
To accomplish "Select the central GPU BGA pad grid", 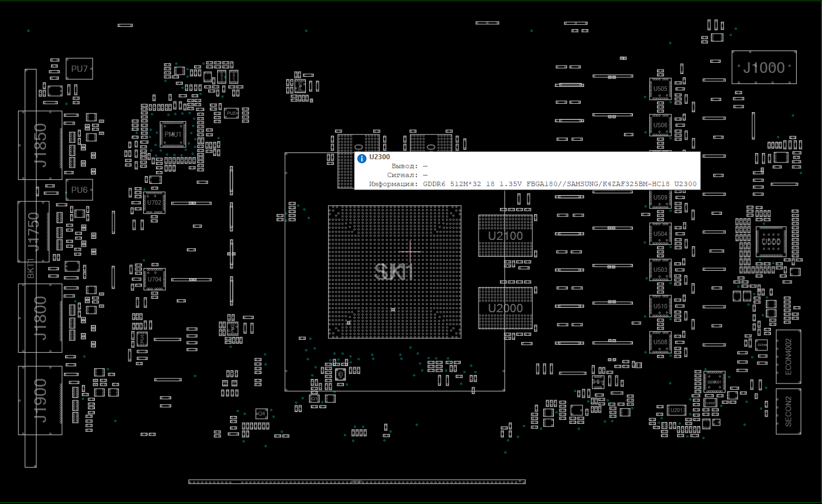I will tap(394, 272).
